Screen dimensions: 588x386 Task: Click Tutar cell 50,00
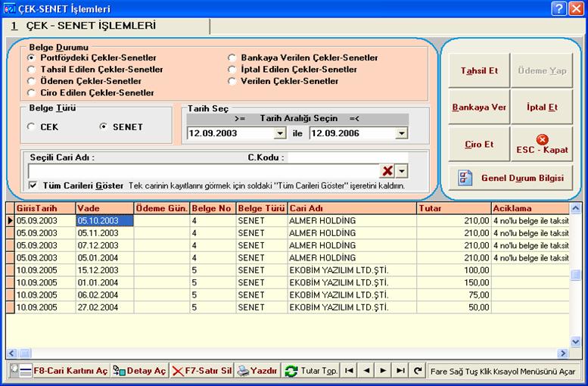[454, 307]
